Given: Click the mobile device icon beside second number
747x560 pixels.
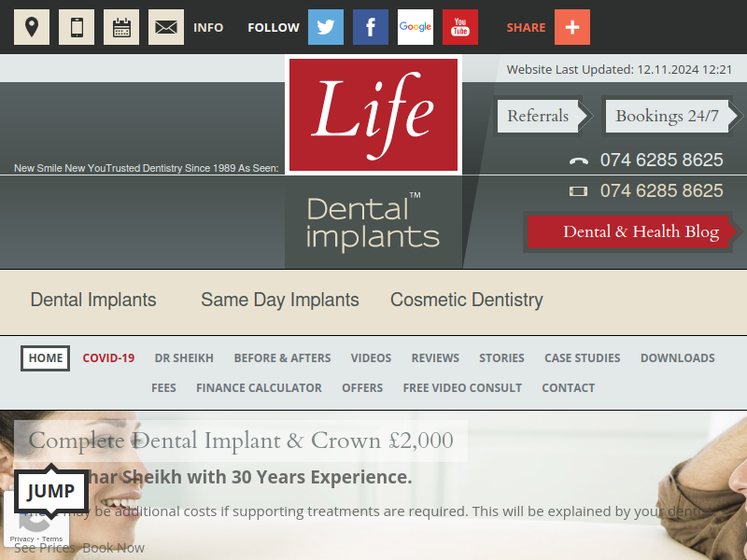Looking at the screenshot, I should [578, 191].
